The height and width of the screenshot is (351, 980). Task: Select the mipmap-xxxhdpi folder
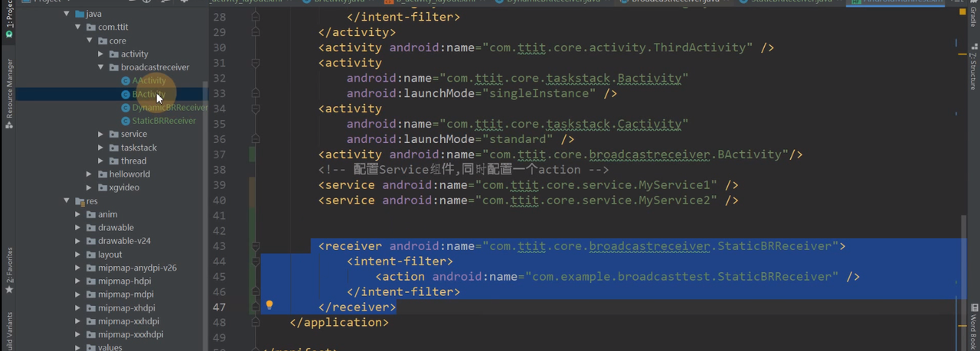[131, 335]
